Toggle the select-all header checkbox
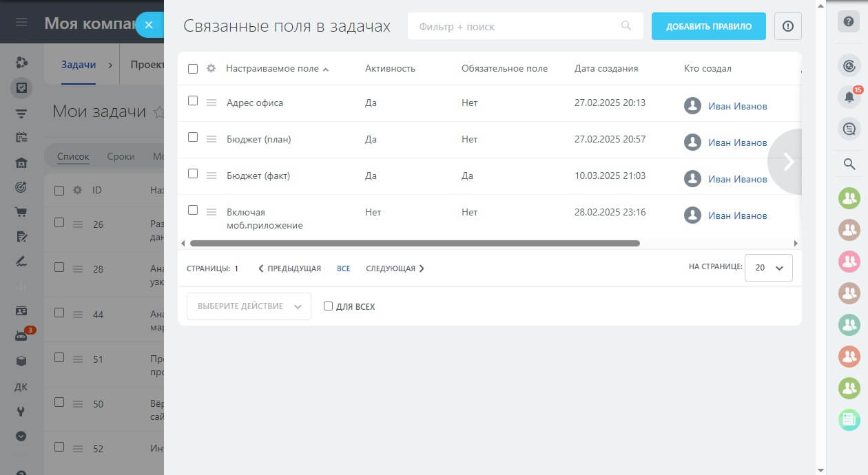This screenshot has width=868, height=475. coord(193,69)
